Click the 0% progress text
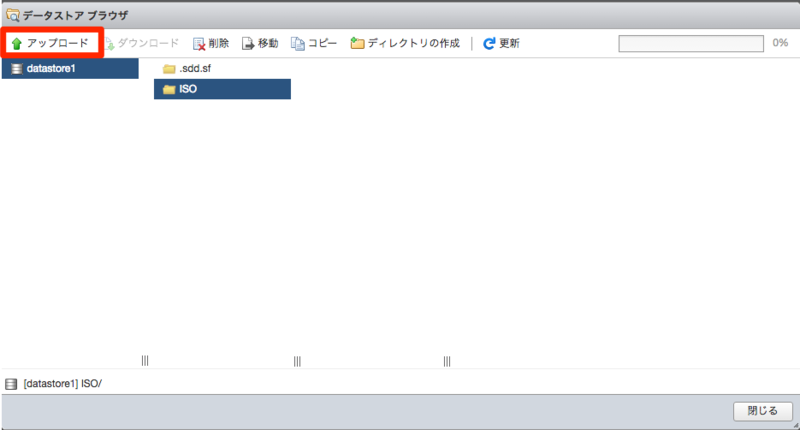 coord(780,43)
